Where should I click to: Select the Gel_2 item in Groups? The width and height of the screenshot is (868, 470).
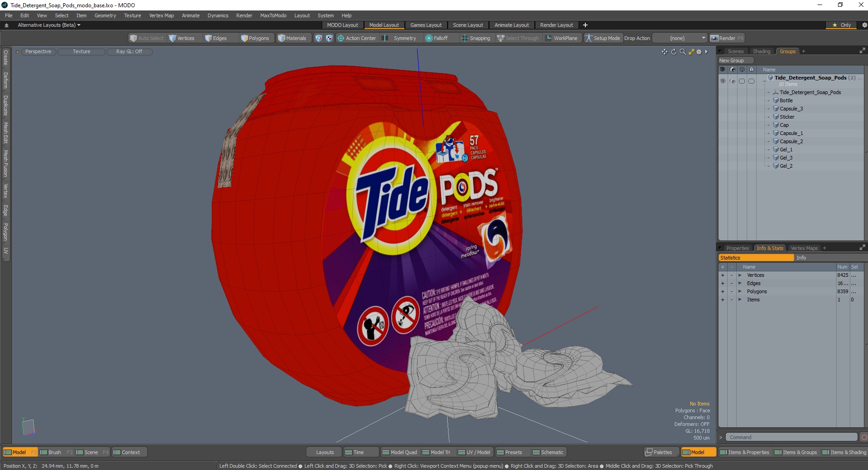pyautogui.click(x=786, y=166)
